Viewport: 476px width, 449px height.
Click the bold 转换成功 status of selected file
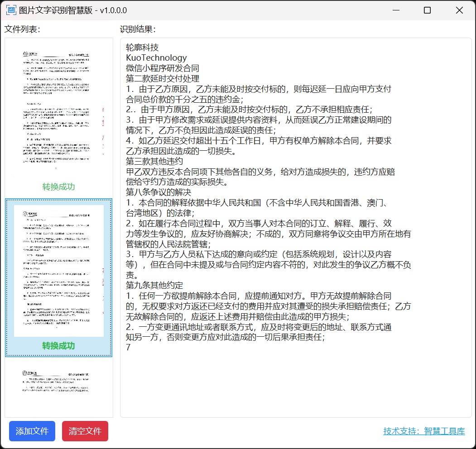pyautogui.click(x=58, y=346)
